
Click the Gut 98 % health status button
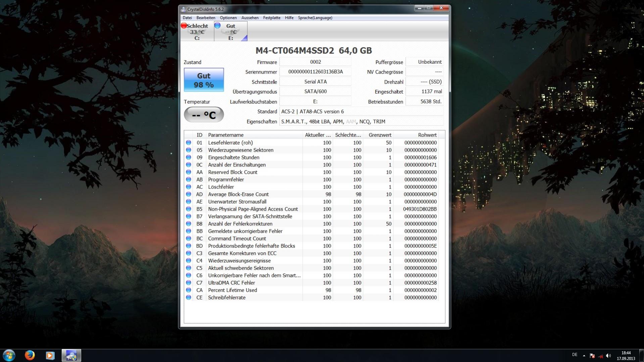pos(204,80)
